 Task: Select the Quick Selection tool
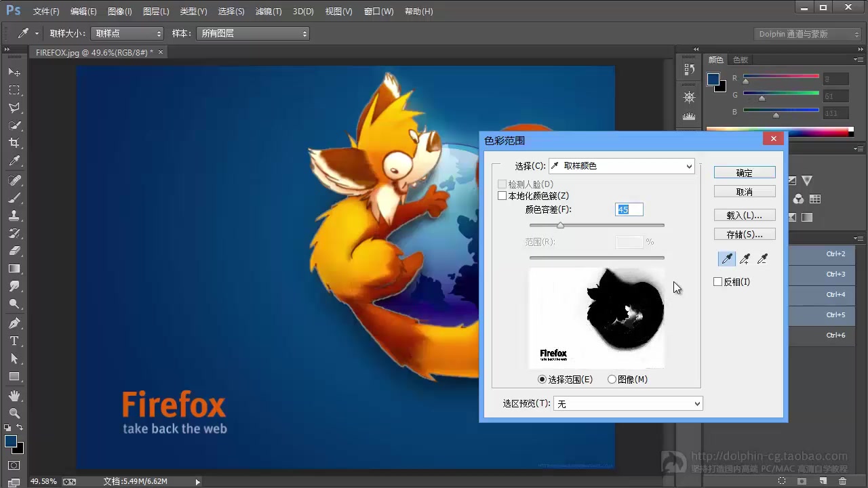point(14,125)
